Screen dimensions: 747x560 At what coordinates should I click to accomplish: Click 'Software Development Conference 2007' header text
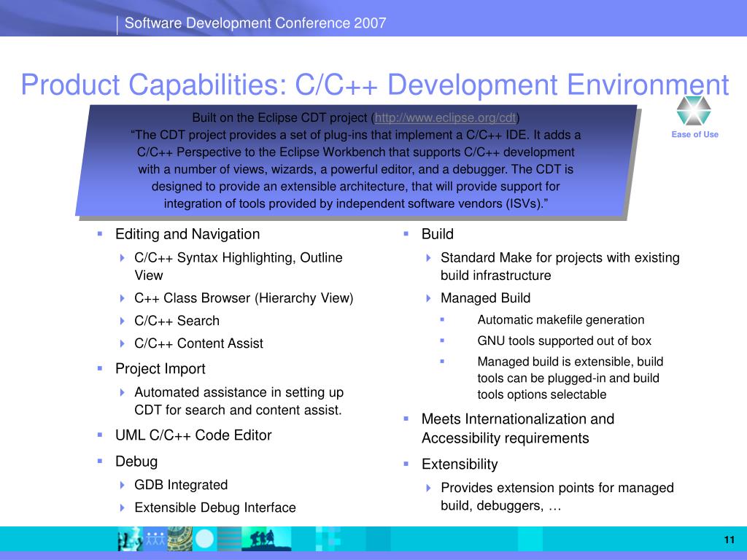pyautogui.click(x=255, y=23)
